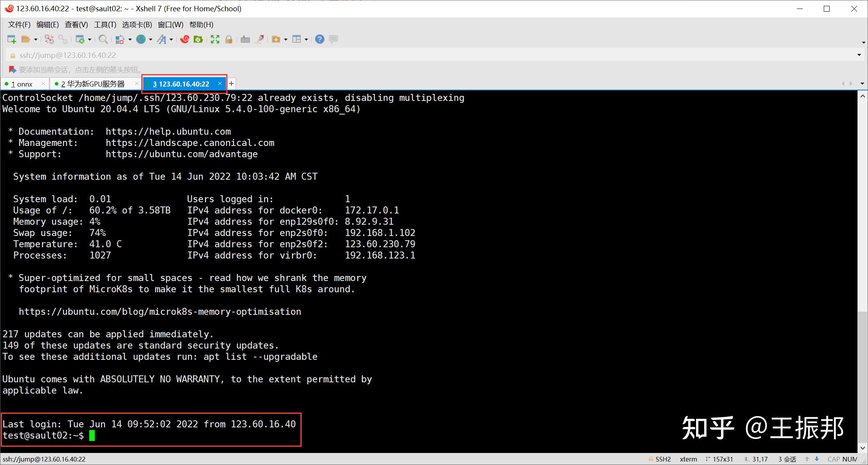Open the address bar history dropdown
The image size is (868, 465).
[x=859, y=55]
